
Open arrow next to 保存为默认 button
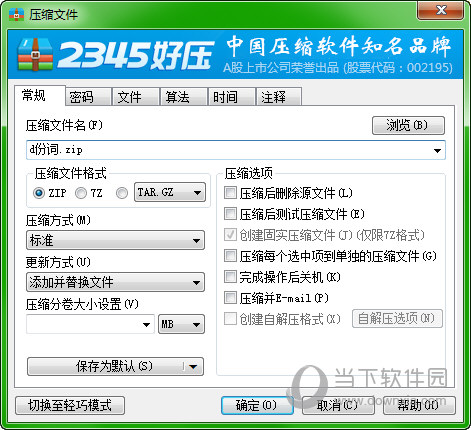point(193,367)
